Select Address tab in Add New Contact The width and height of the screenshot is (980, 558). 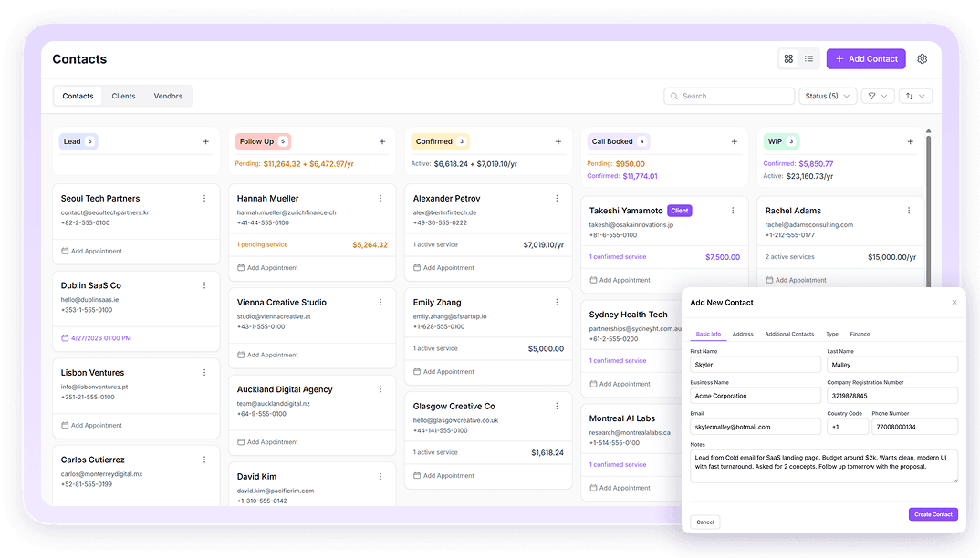point(743,334)
